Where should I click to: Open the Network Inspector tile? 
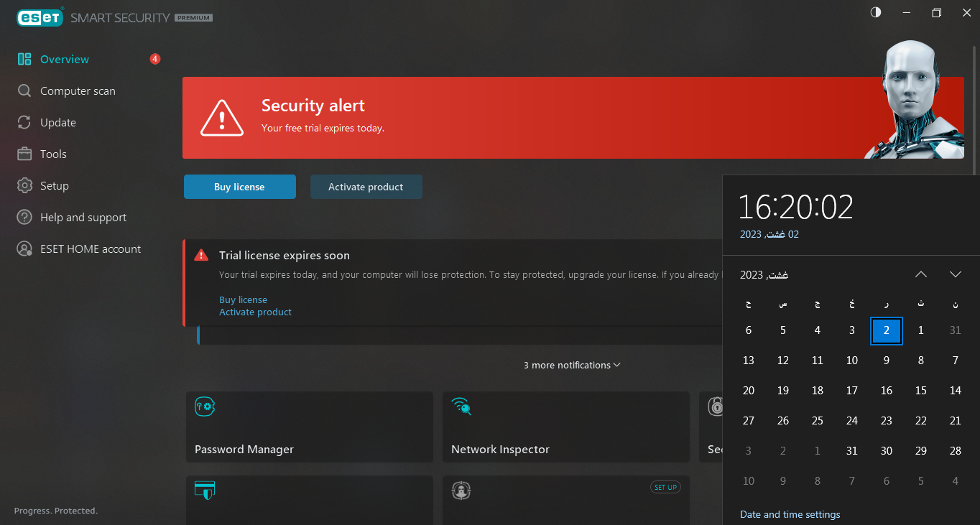(566, 427)
